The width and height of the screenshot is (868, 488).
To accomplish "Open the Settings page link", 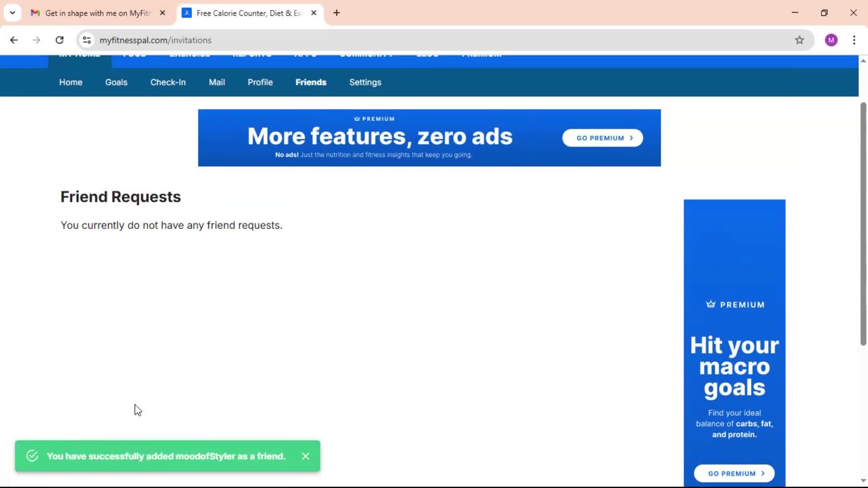I will (365, 82).
